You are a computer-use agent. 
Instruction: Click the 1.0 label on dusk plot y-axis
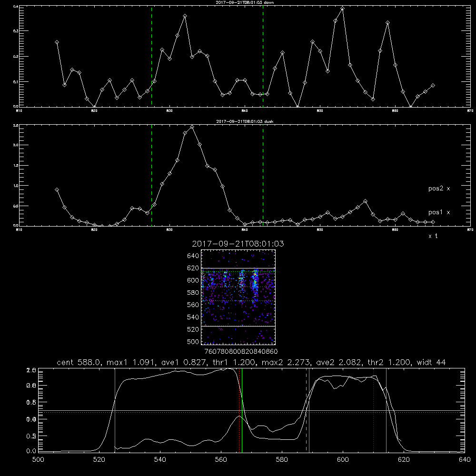click(x=16, y=186)
